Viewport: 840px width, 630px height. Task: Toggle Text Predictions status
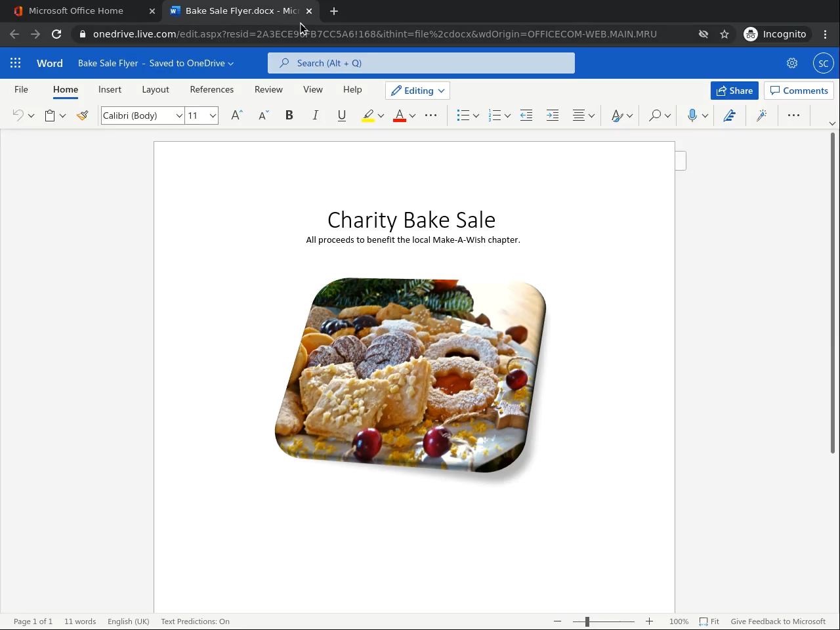coord(195,621)
